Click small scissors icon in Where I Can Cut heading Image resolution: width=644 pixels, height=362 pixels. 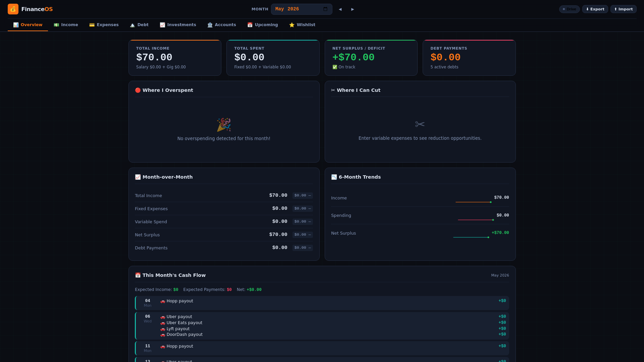click(x=333, y=90)
